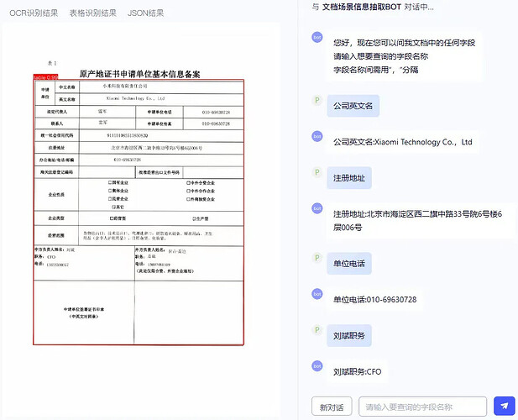Click bot avatar next to Xiaomi Technology reply

click(x=317, y=138)
